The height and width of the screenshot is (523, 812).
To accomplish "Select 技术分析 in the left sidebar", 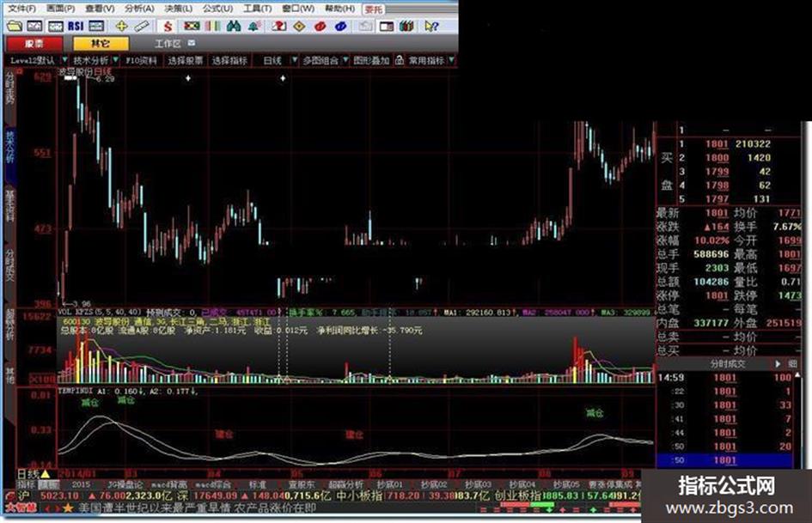I will point(9,148).
